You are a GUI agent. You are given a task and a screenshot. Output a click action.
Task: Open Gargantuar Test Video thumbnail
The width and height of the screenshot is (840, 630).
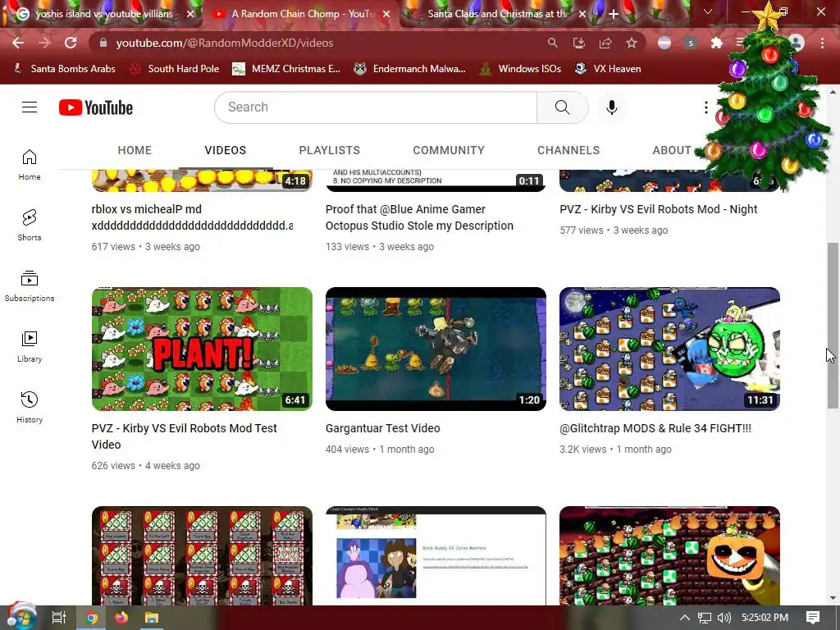[436, 349]
